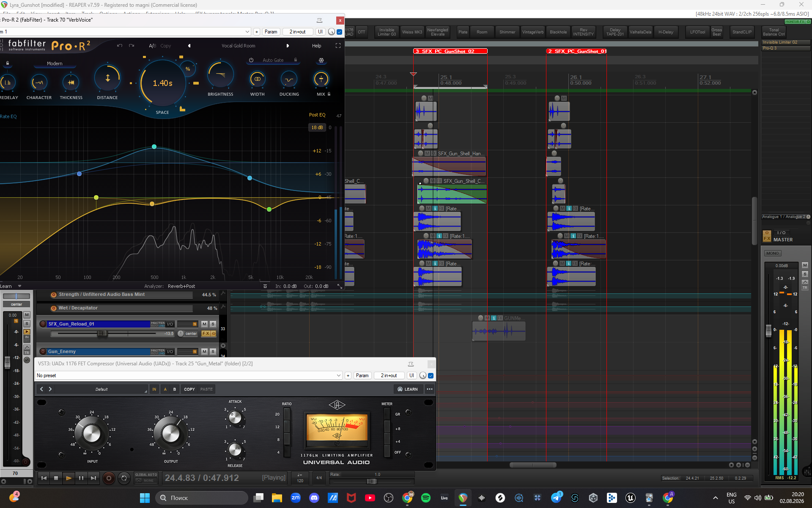
Task: Click the previous preset arrow in UADx 1176
Action: pos(41,389)
